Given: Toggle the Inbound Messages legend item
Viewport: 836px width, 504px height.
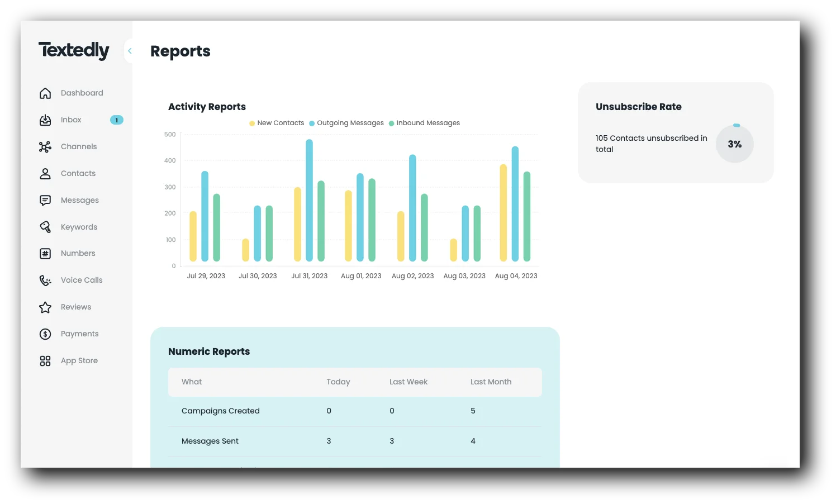Looking at the screenshot, I should coord(425,123).
